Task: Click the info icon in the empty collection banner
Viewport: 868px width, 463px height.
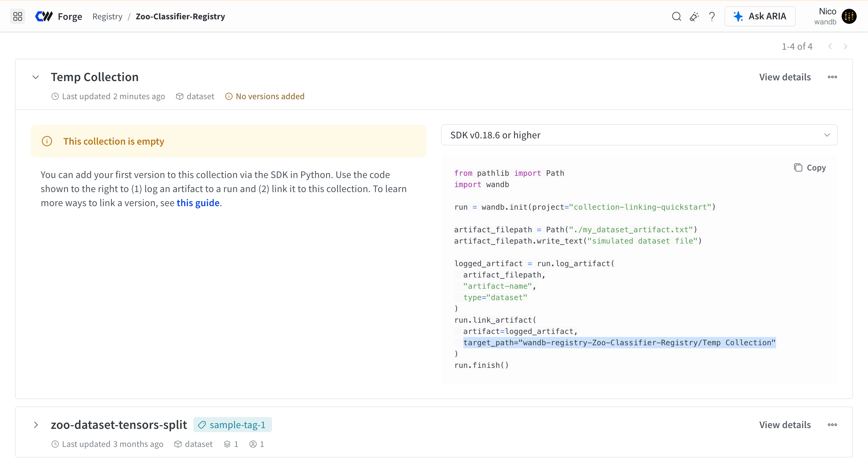Action: (x=47, y=141)
